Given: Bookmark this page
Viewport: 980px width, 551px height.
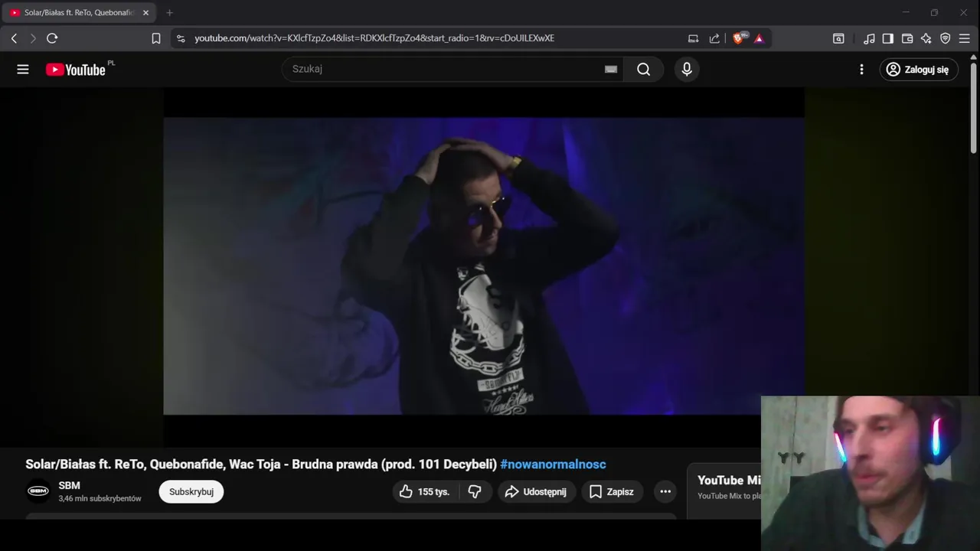Looking at the screenshot, I should coord(156,38).
